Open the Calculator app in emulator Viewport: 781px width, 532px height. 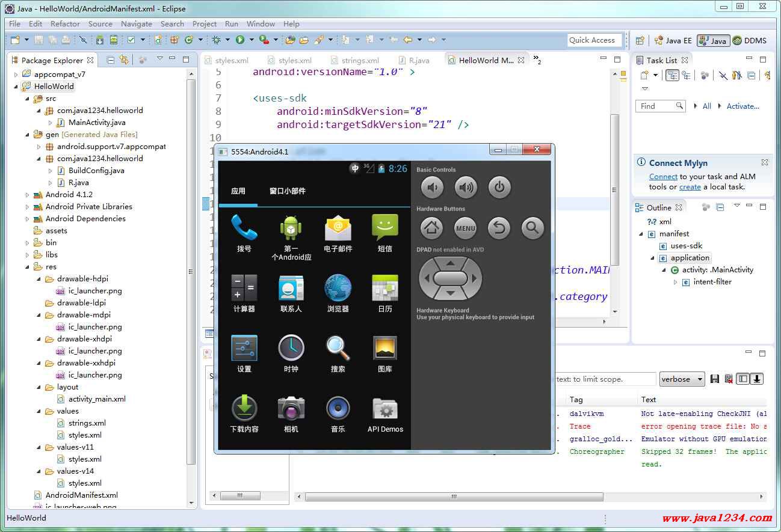pos(244,293)
